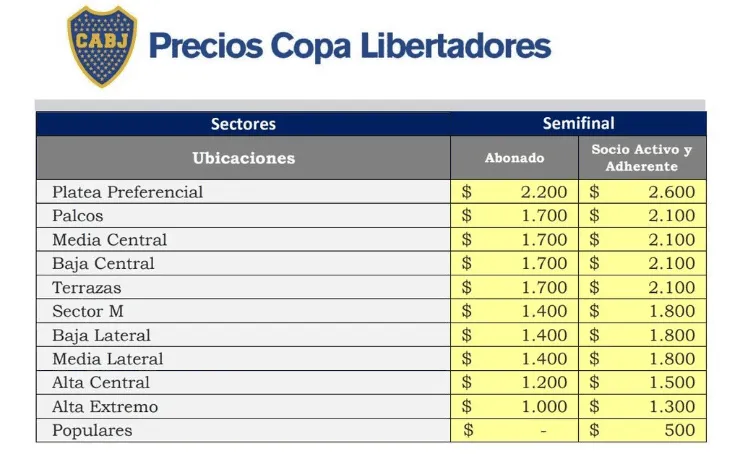Click the 500 price cell for Populares

click(678, 431)
